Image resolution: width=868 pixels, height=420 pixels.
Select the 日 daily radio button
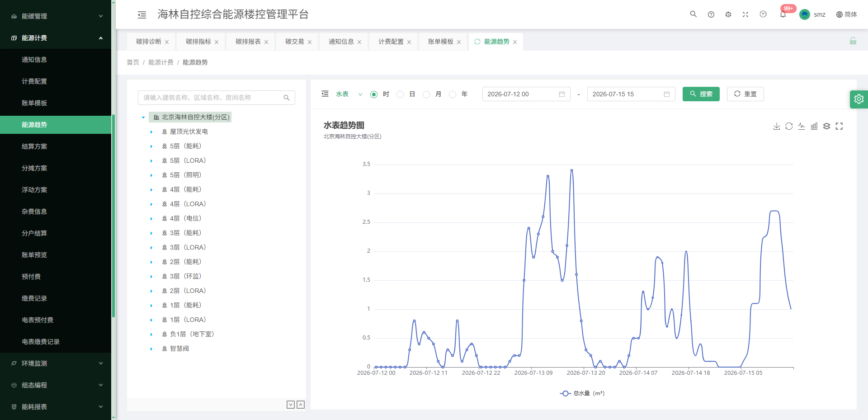(x=400, y=94)
